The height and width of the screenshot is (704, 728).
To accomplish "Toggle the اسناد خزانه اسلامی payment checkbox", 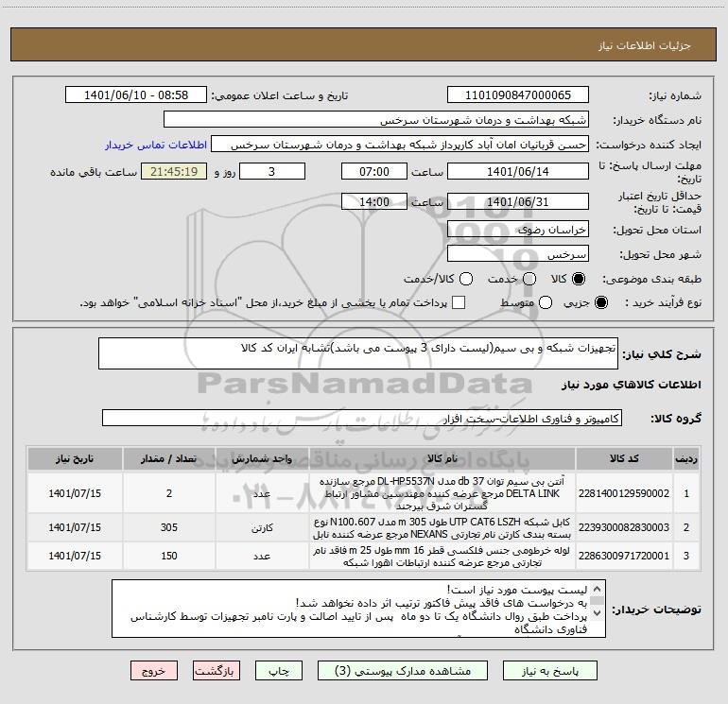I will [459, 302].
